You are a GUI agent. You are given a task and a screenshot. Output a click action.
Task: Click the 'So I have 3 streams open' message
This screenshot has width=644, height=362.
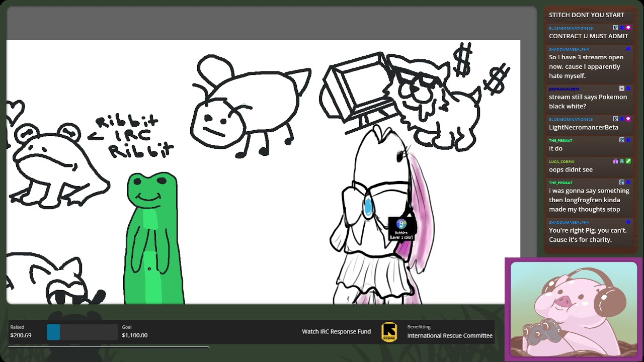tap(586, 66)
